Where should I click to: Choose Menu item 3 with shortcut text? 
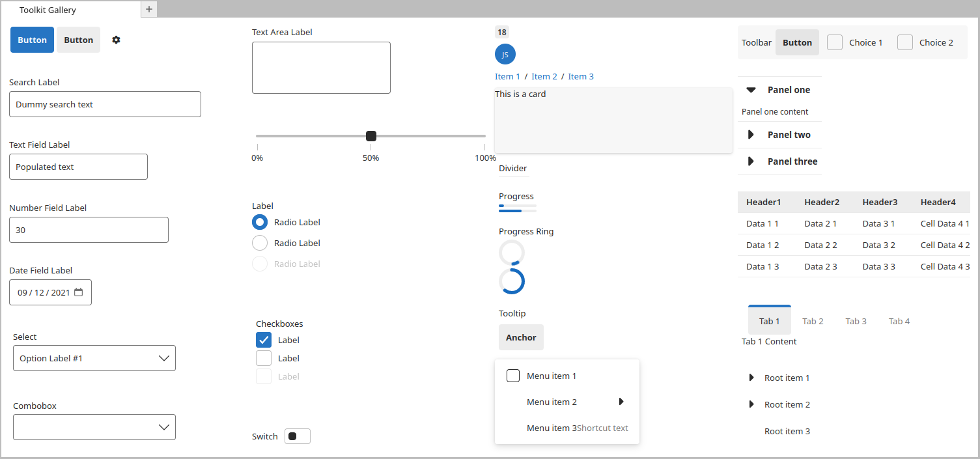click(x=567, y=428)
